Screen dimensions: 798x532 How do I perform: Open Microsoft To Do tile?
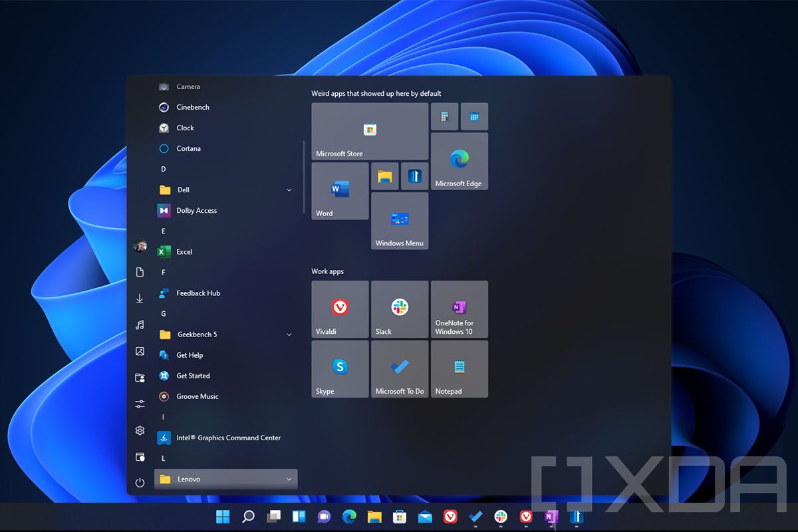tap(399, 369)
